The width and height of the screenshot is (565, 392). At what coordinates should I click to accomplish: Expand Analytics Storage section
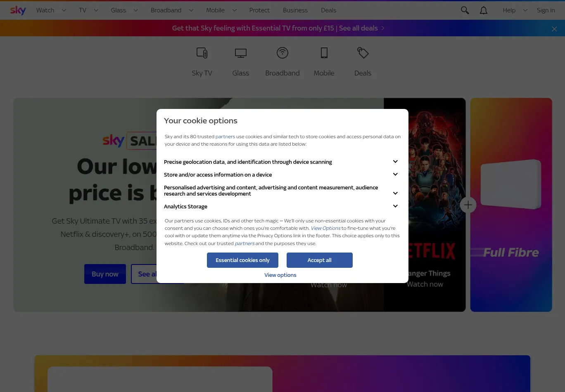click(x=395, y=206)
